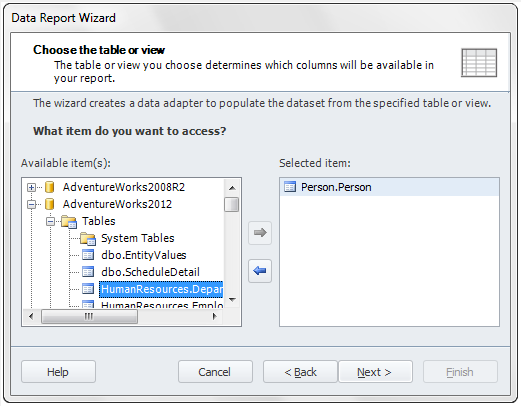Click the horizontal scrollbar thumb
This screenshot has height=406, width=521.
click(x=89, y=316)
